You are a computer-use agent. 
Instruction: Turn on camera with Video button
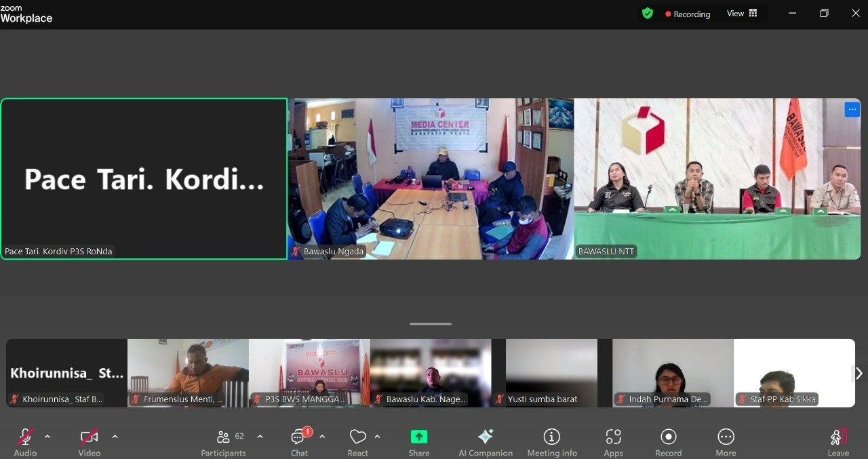(89, 437)
